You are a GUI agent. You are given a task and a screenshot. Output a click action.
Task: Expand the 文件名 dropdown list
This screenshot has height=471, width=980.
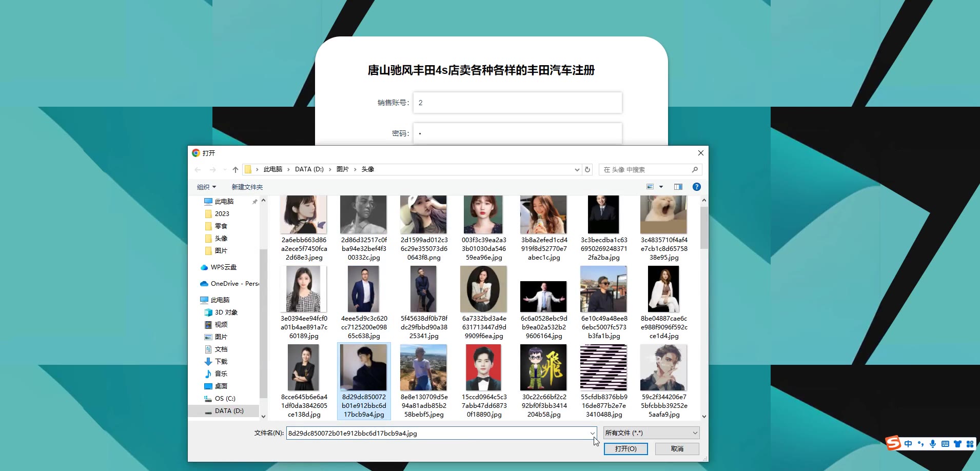[x=592, y=434]
